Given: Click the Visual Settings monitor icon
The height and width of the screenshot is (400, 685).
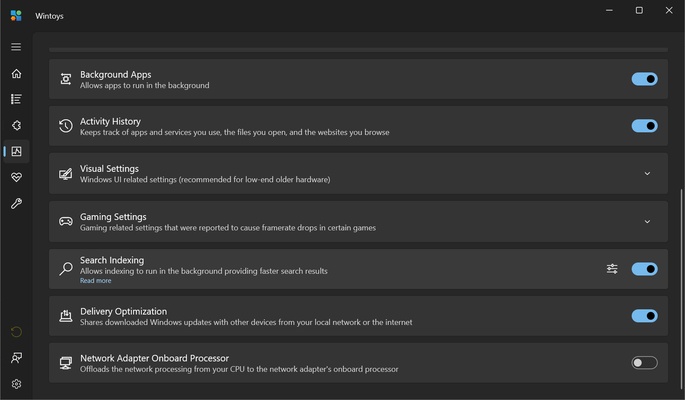Looking at the screenshot, I should (66, 174).
